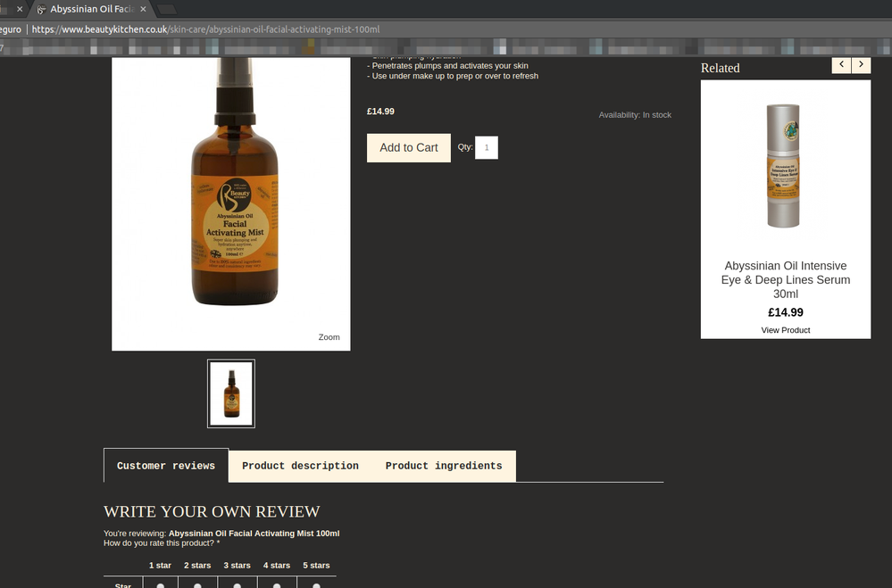Focus the Qty quantity input field
This screenshot has height=588, width=892.
(487, 148)
